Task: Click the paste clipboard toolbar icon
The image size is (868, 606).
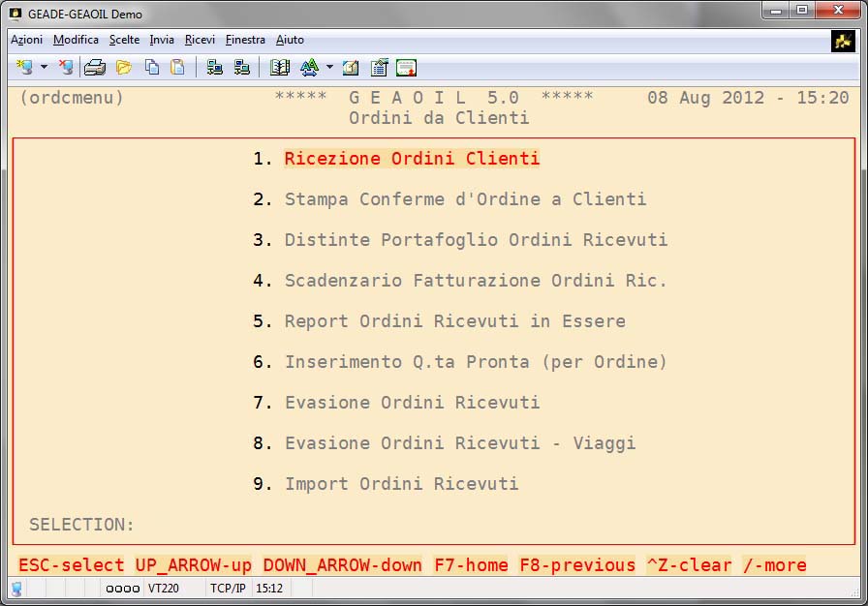Action: point(177,68)
